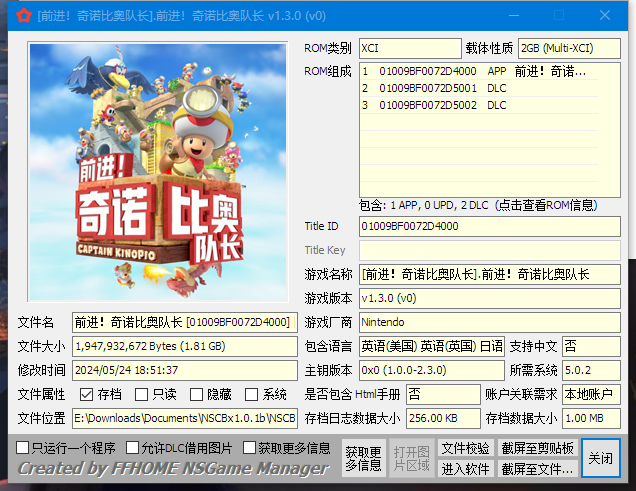Select ROM row 3 DLC 01009BF0072D5002
Viewport: 636px width, 491px height.
tap(479, 105)
